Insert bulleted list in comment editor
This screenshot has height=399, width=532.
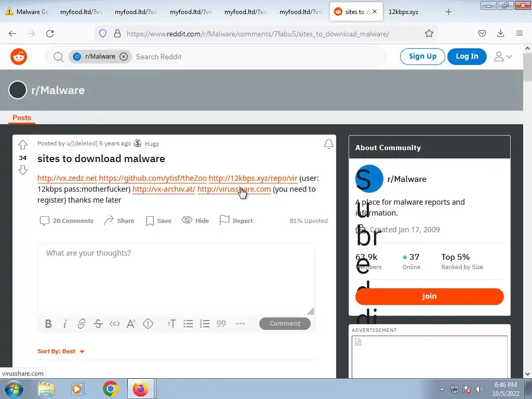coord(188,324)
